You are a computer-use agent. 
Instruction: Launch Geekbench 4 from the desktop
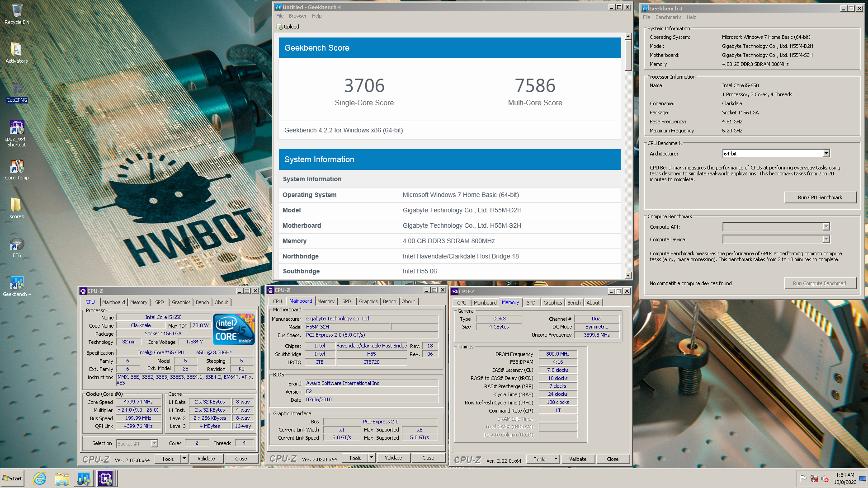(x=17, y=286)
